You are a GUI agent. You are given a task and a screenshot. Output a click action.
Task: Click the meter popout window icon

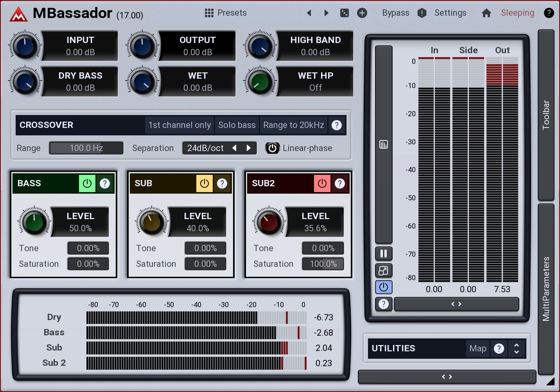pos(384,270)
